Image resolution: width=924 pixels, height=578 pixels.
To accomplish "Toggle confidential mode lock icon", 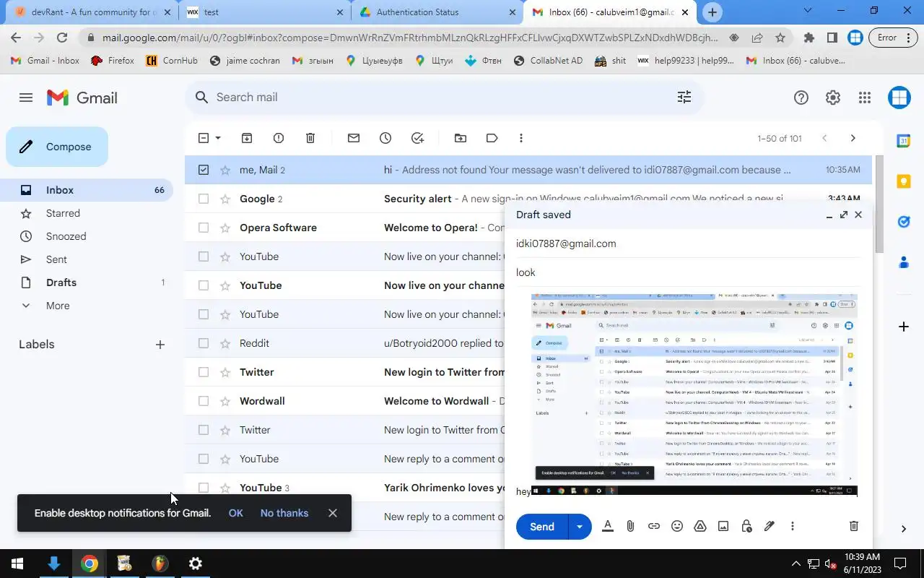I will coord(746,526).
